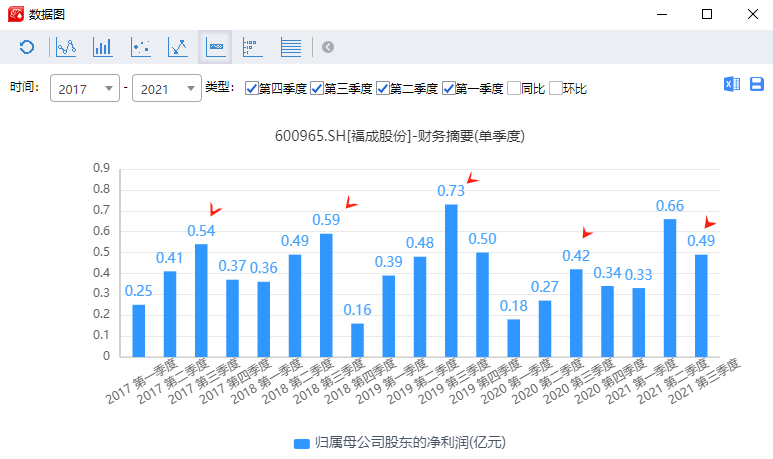
Task: Uncheck the 第四季度 checkbox
Action: (x=251, y=88)
